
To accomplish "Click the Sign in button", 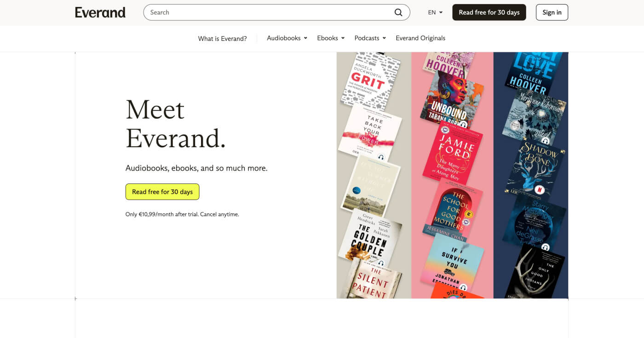I will 552,12.
